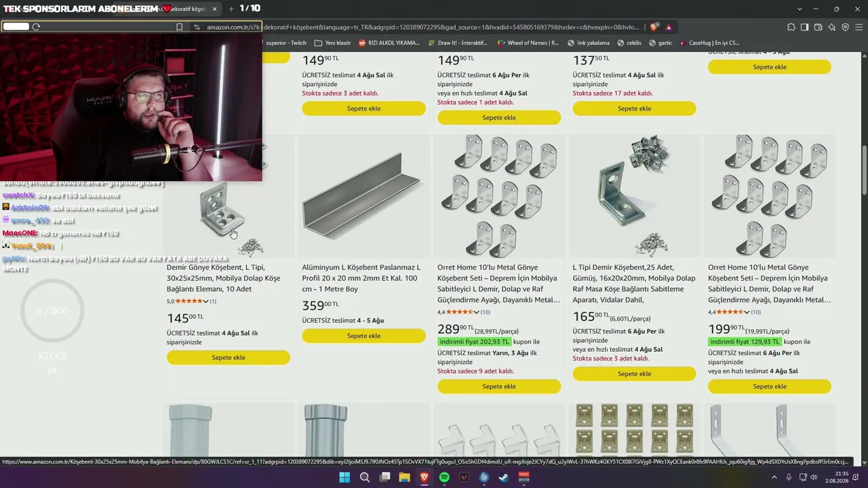View the aluminum L profile product image
This screenshot has height=488, width=868.
(363, 195)
